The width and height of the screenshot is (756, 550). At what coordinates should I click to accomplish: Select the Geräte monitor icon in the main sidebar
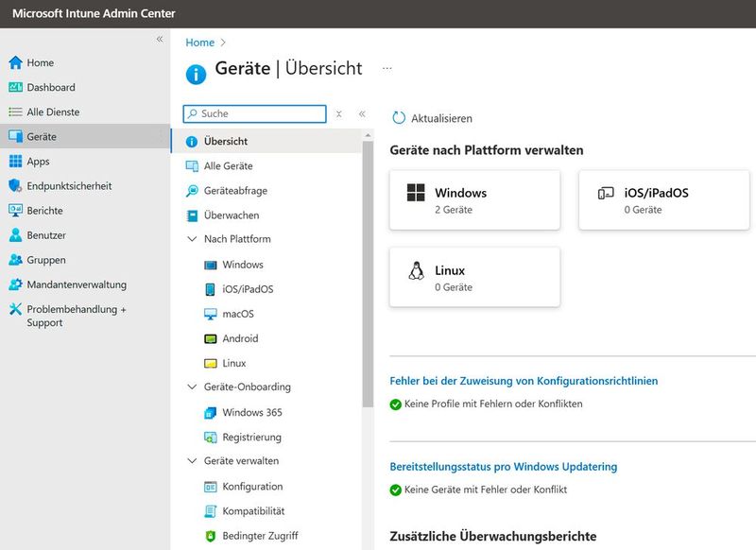tap(15, 136)
